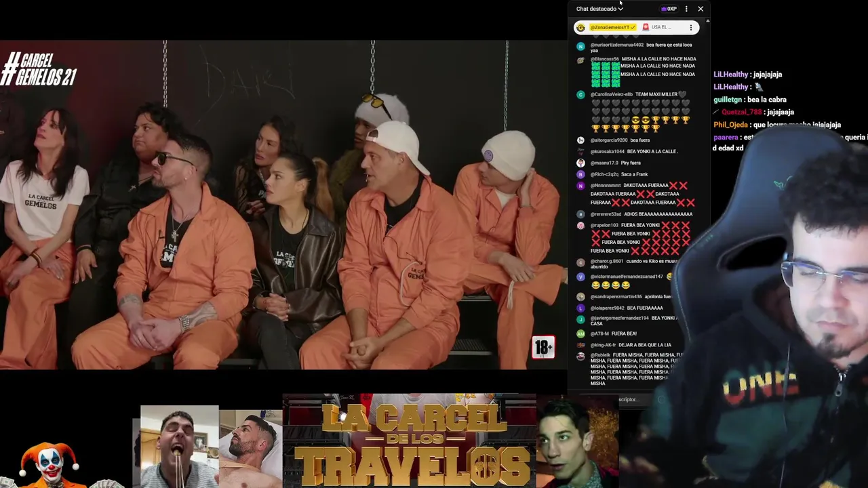Click avatar of @victormanuelfernandezcanad147
The width and height of the screenshot is (868, 488).
(580, 277)
